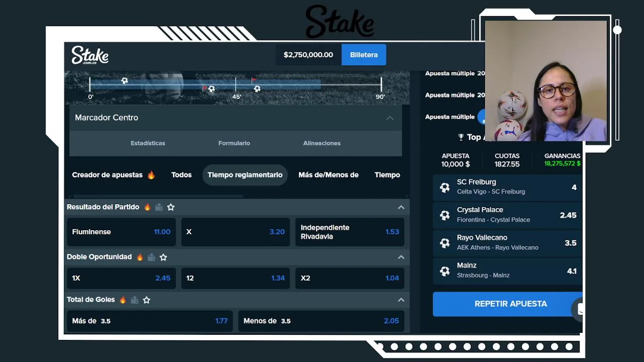Click soccer ball icon beside SC Freiburg
Image resolution: width=644 pixels, height=362 pixels.
(x=445, y=188)
